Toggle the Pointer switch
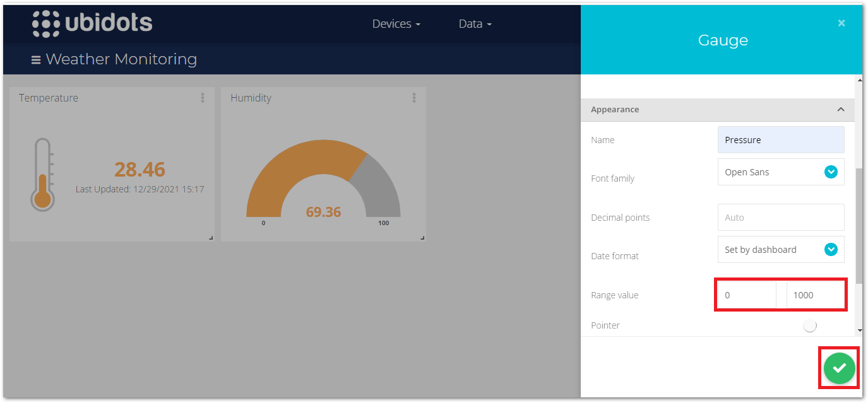 click(811, 325)
